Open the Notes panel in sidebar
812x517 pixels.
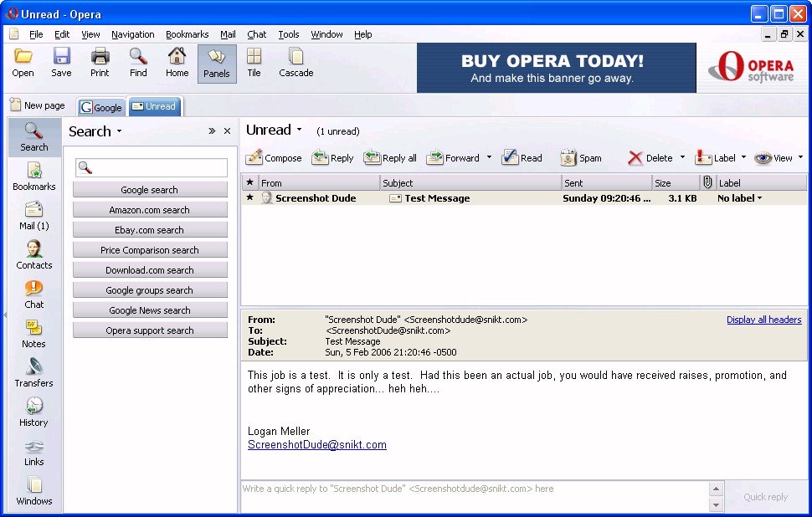click(x=33, y=334)
